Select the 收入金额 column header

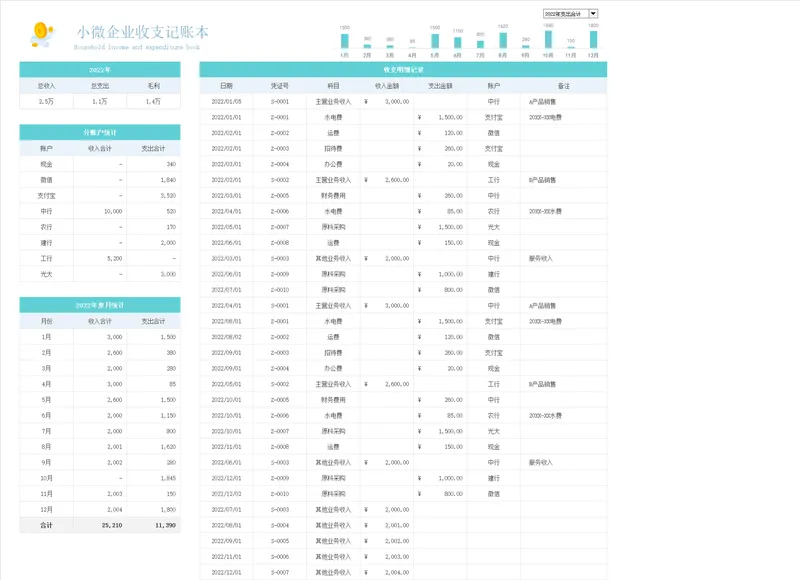coord(387,86)
